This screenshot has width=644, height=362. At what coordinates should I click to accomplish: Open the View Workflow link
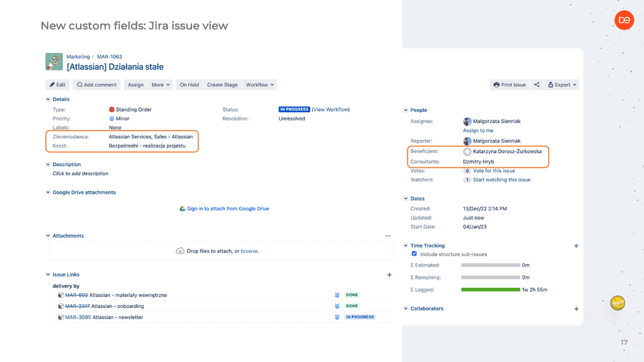point(331,110)
